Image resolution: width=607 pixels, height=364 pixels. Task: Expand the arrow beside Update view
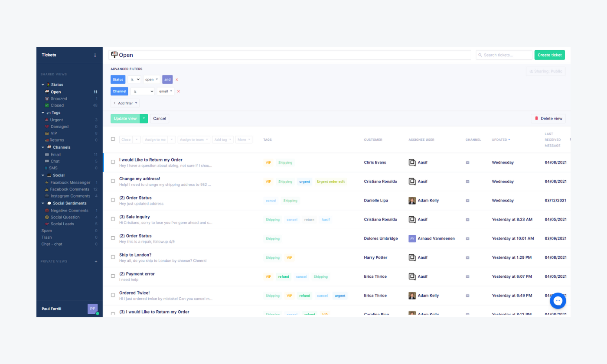coord(144,118)
